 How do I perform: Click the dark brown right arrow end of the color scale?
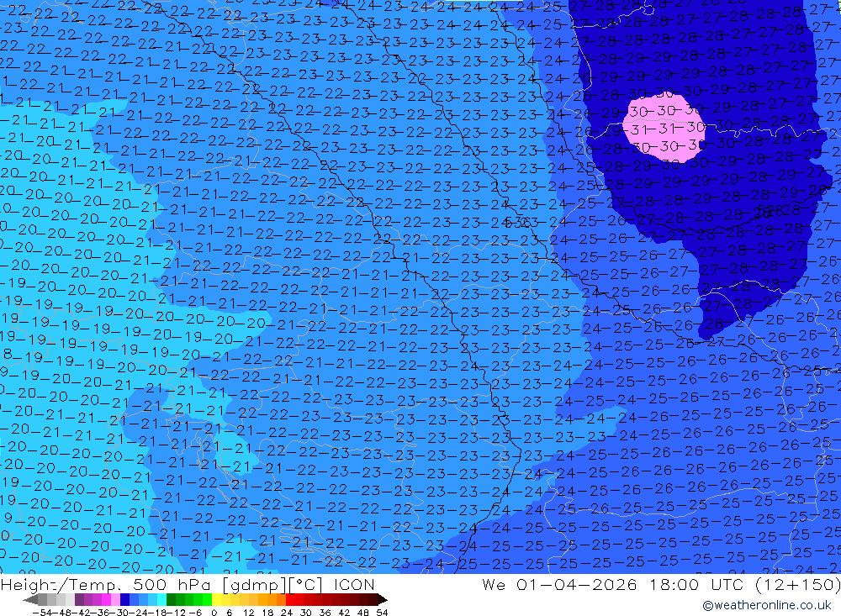click(x=383, y=599)
